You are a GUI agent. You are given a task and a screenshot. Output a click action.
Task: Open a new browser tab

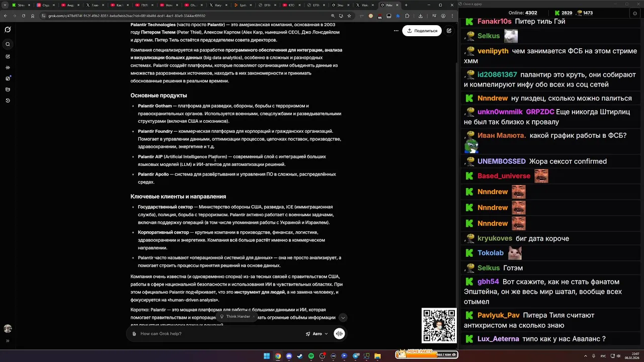tap(406, 5)
